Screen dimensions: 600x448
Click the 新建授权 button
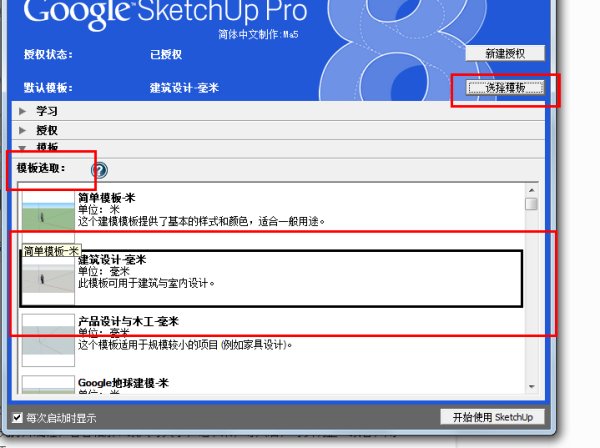505,54
